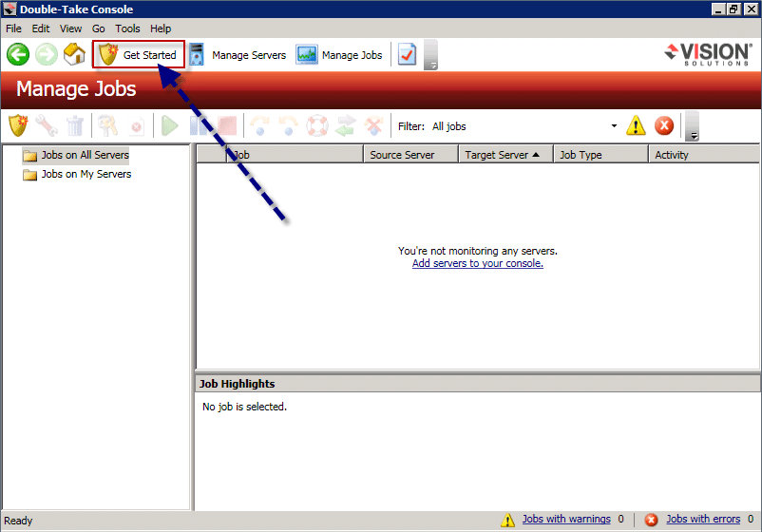Open the File menu
This screenshot has width=762, height=532.
point(13,28)
